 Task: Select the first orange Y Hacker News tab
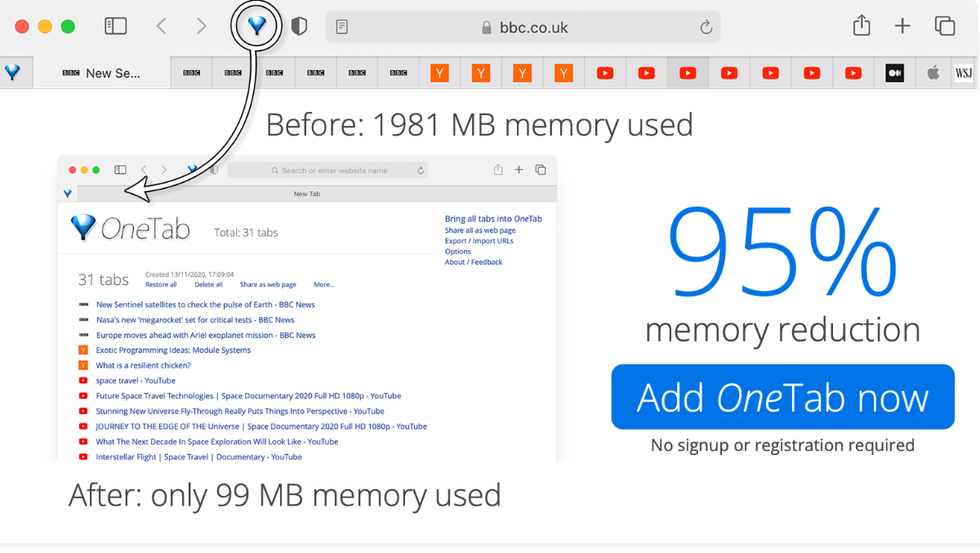pyautogui.click(x=440, y=73)
